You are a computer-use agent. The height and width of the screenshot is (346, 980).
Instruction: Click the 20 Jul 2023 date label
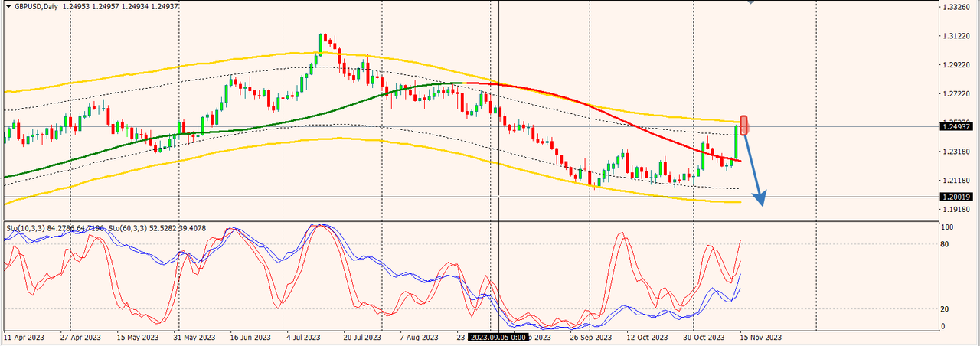363,337
